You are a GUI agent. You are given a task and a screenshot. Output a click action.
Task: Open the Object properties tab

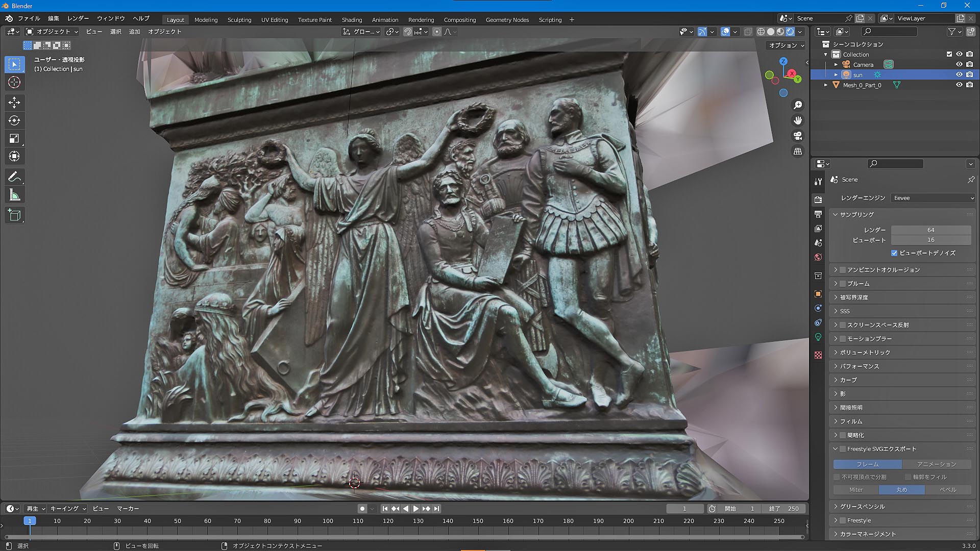(x=818, y=294)
